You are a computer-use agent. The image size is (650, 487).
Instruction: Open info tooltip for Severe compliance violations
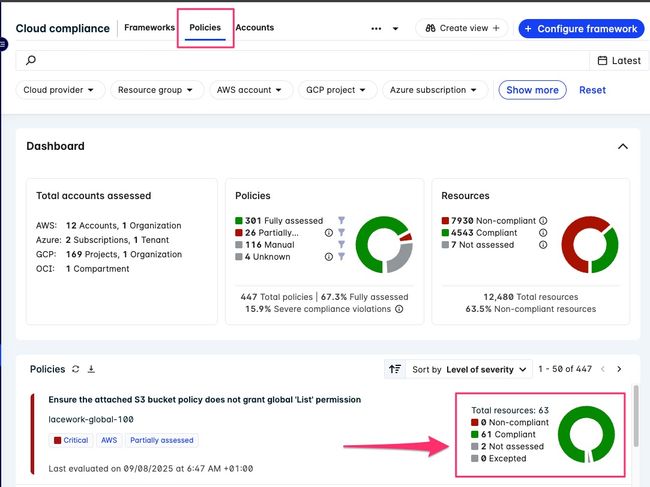pyautogui.click(x=399, y=309)
